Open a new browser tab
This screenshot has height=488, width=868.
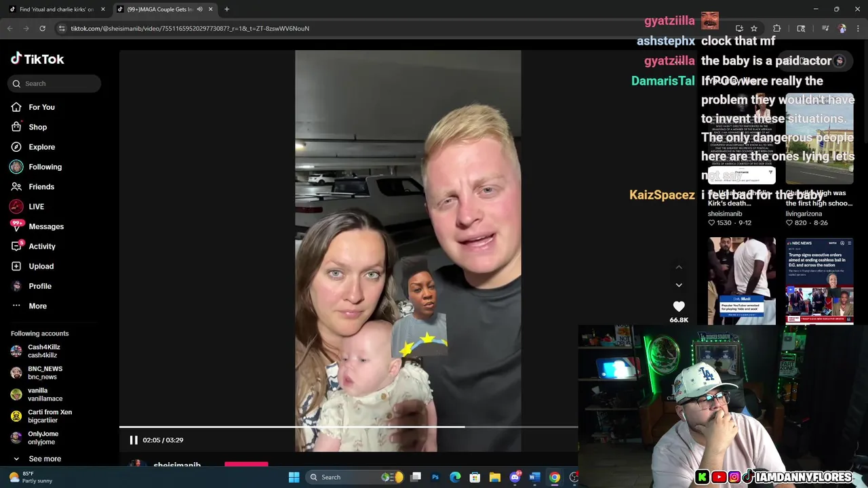(226, 9)
